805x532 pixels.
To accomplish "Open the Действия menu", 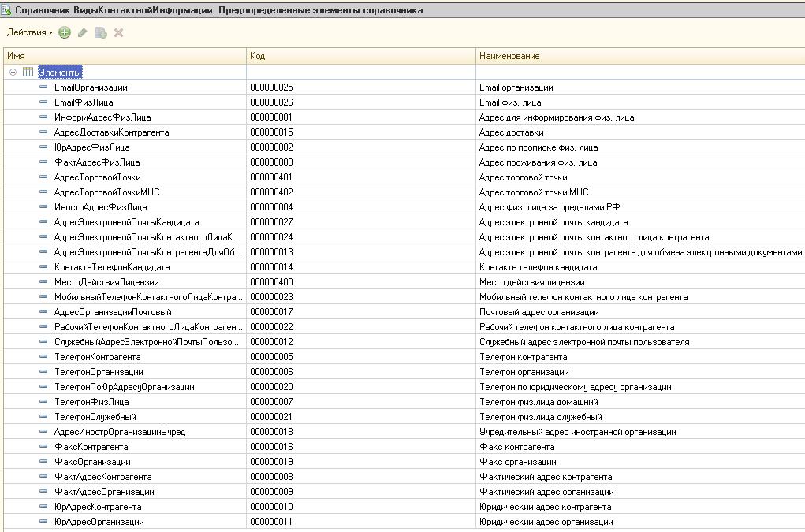I will (30, 32).
